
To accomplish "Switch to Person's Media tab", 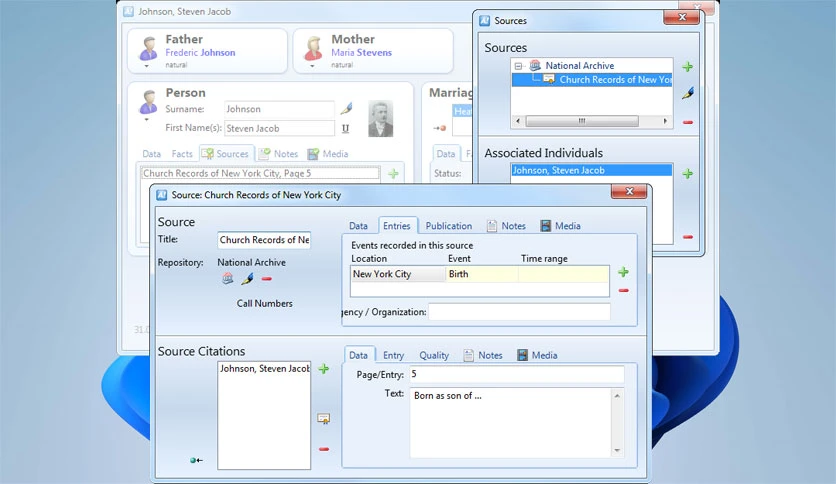I will tap(328, 154).
